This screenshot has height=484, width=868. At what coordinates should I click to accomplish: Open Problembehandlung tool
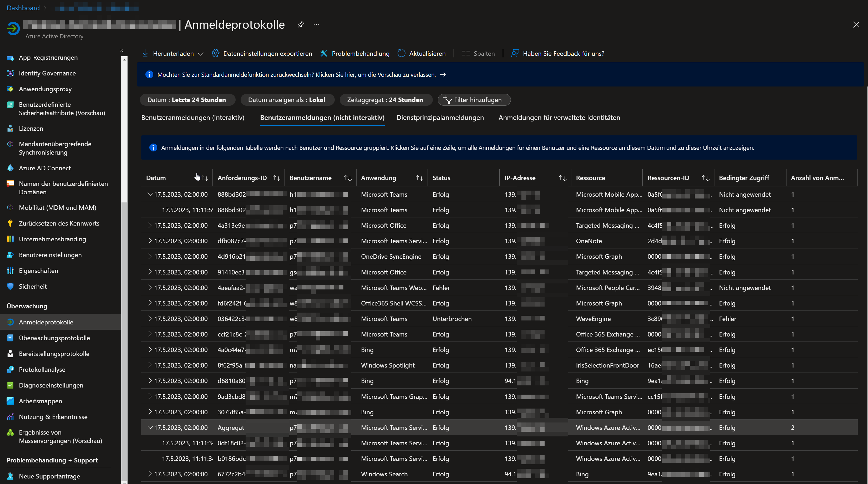coord(355,53)
